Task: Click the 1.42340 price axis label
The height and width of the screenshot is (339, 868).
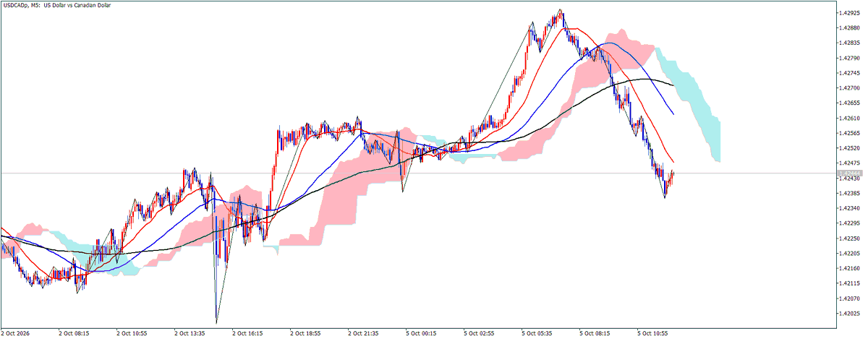Action: pos(850,208)
